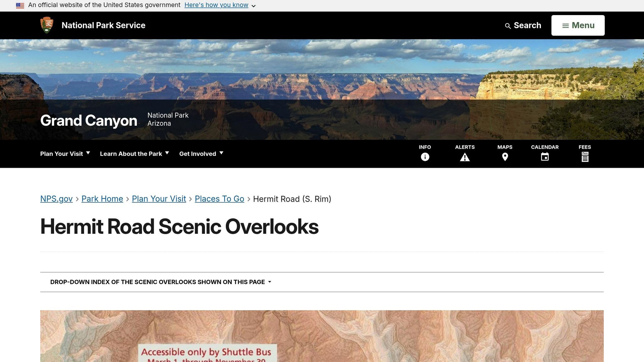The image size is (644, 362).
Task: Open the Calendar icon
Action: (x=545, y=157)
